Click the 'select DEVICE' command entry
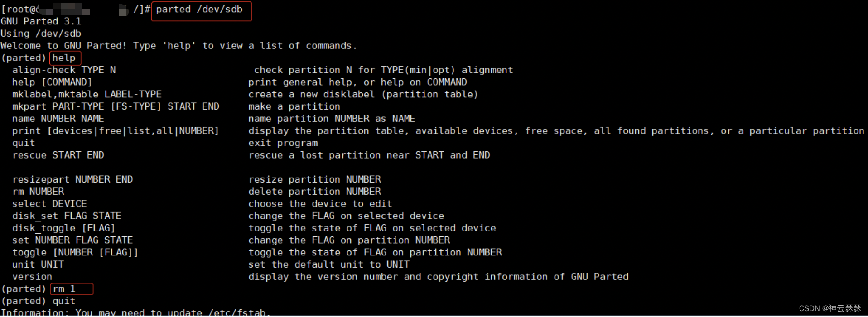Image resolution: width=868 pixels, height=317 pixels. pyautogui.click(x=49, y=204)
